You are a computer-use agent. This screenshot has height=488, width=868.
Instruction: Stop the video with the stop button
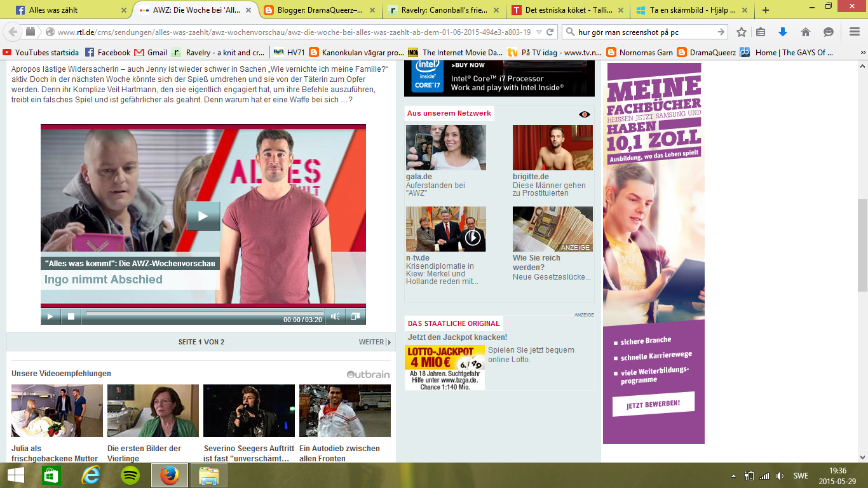71,316
